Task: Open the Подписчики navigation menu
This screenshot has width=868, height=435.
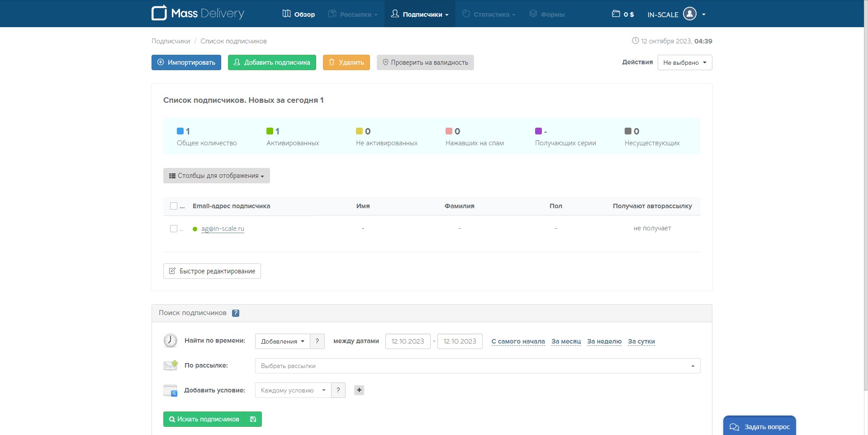Action: coord(420,14)
